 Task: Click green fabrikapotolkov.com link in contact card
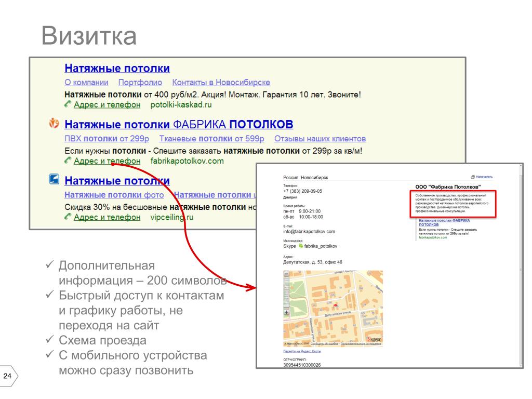click(x=433, y=237)
